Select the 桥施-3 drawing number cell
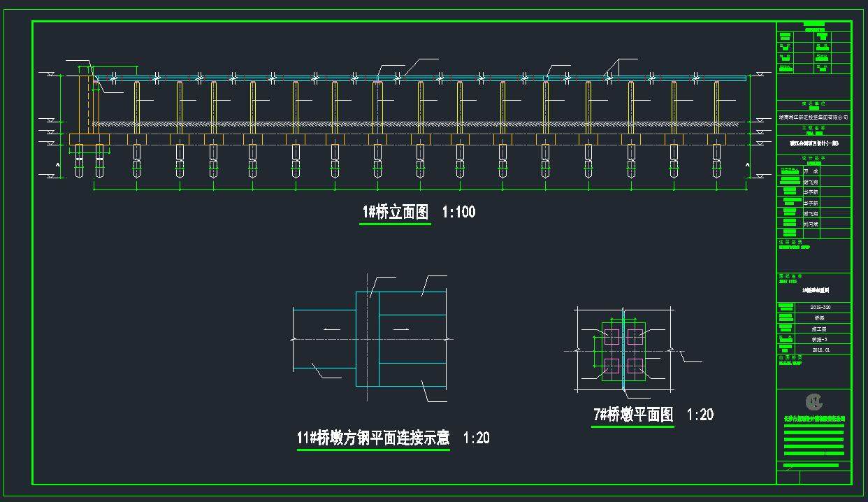Screen dimensions: 868x502 point(820,338)
